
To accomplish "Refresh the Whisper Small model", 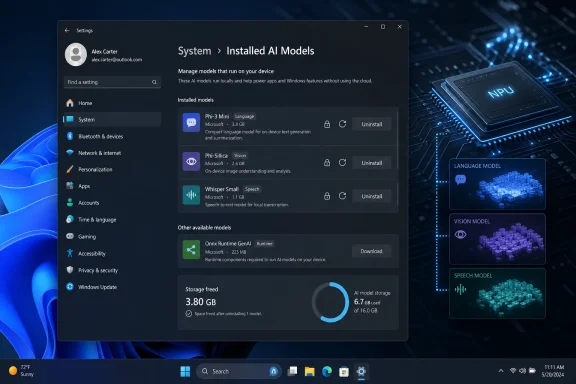I will (342, 196).
